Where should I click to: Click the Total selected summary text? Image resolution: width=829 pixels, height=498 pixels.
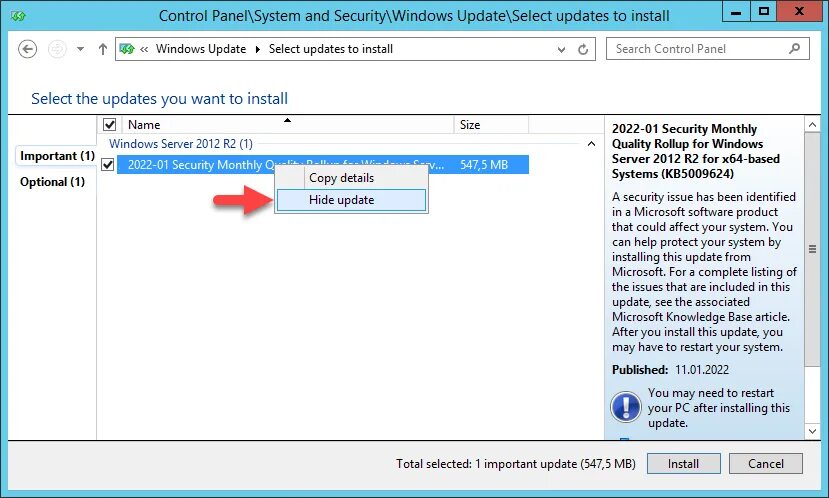click(516, 464)
